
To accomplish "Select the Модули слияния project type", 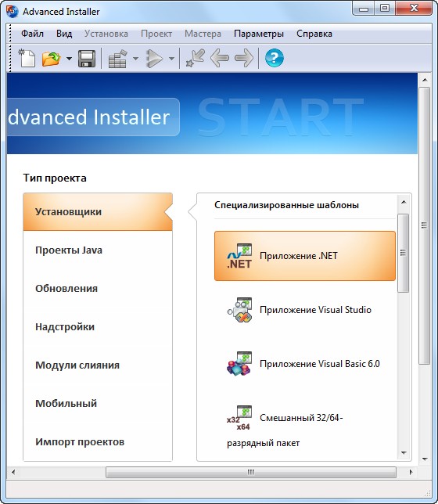I will pos(98,365).
